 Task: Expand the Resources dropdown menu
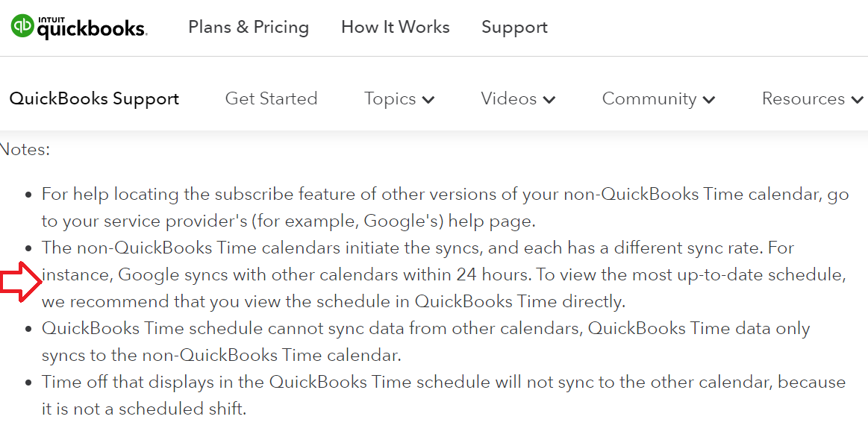click(x=812, y=99)
